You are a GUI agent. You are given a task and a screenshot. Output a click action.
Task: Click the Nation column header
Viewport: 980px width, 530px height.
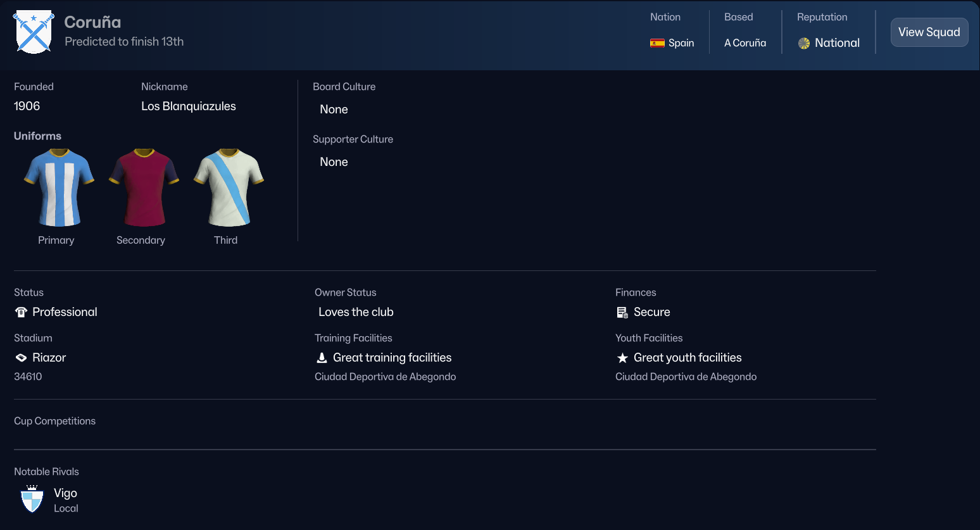tap(665, 17)
